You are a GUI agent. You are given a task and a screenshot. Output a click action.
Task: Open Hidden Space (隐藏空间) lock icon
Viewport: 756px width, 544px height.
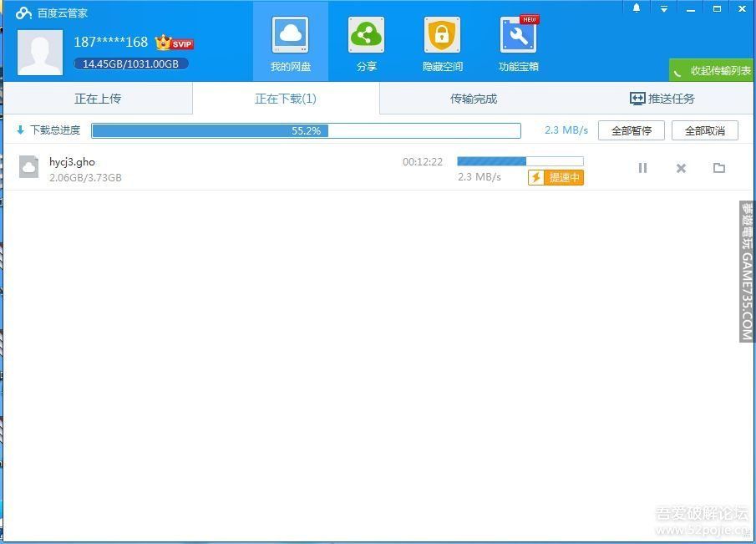tap(442, 35)
